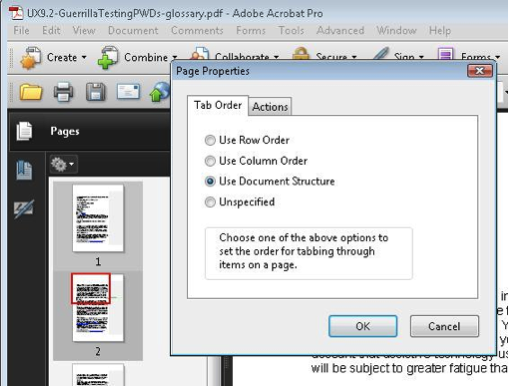This screenshot has height=387, width=509.
Task: Select the Use Row Order option
Action: 210,140
